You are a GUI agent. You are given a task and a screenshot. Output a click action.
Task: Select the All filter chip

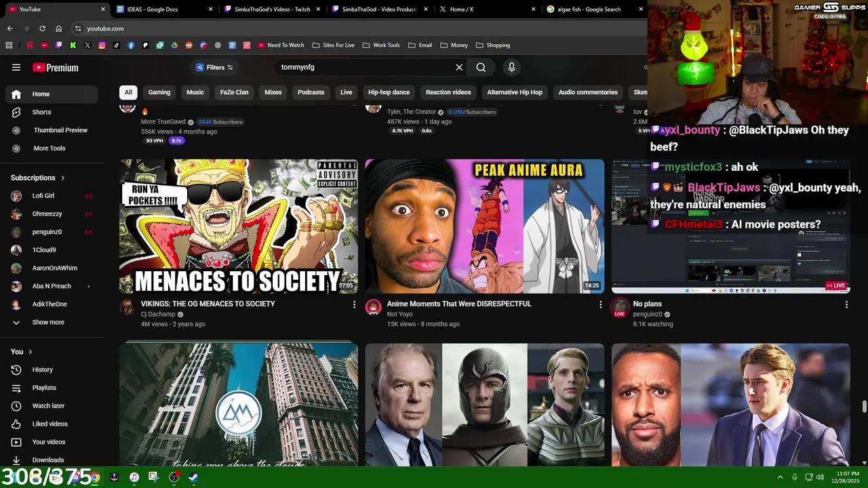pyautogui.click(x=128, y=92)
